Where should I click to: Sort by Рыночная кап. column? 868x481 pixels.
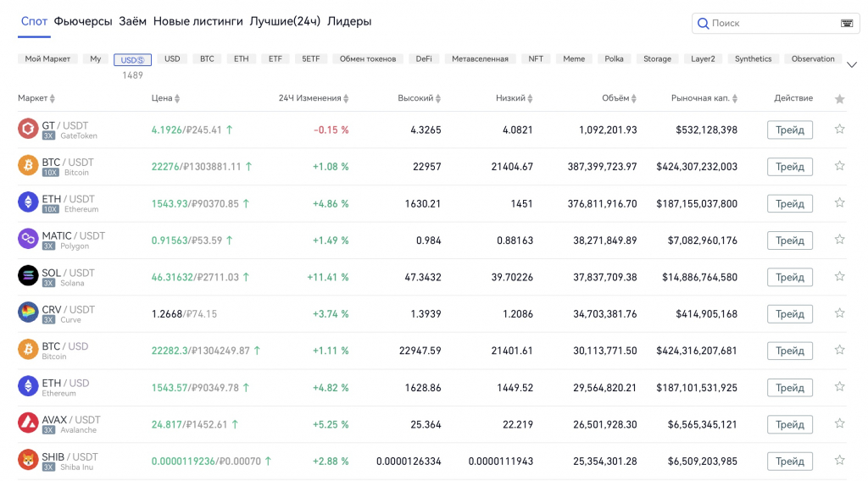(704, 98)
